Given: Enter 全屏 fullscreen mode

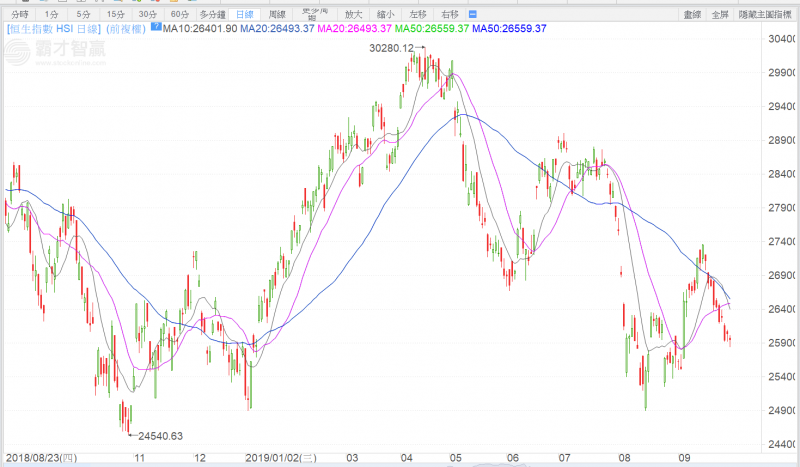Looking at the screenshot, I should 719,15.
